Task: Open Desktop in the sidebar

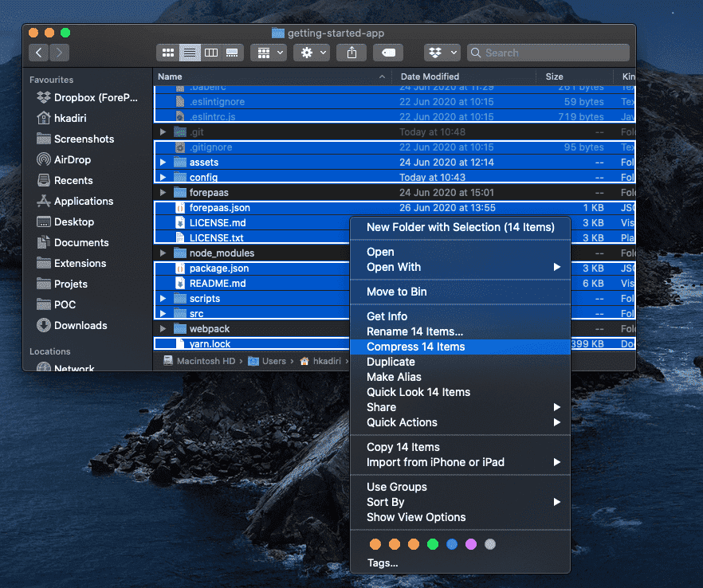Action: [x=65, y=221]
